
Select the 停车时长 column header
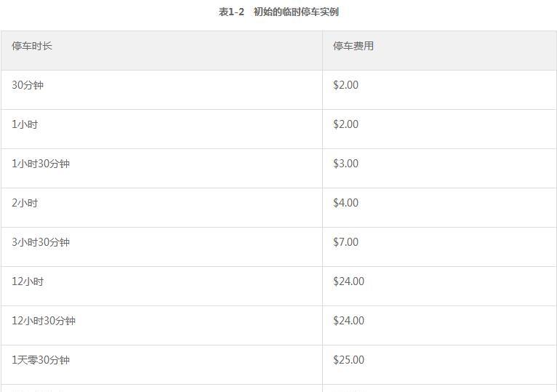tap(161, 50)
